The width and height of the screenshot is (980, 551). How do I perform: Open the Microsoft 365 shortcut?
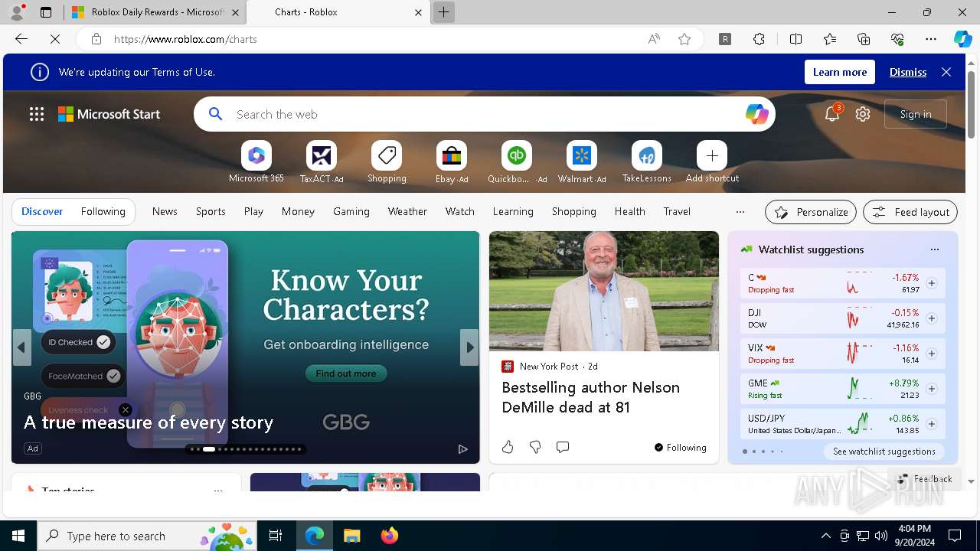[x=256, y=156]
